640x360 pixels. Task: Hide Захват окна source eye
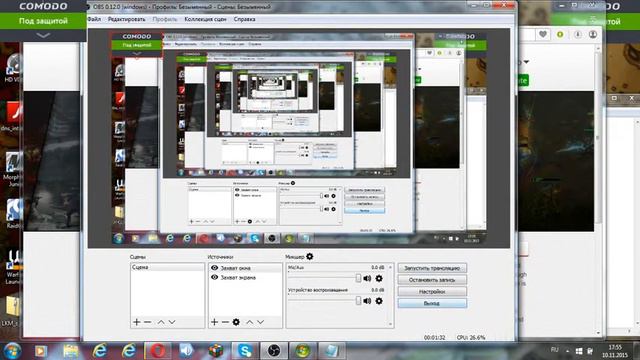[214, 268]
